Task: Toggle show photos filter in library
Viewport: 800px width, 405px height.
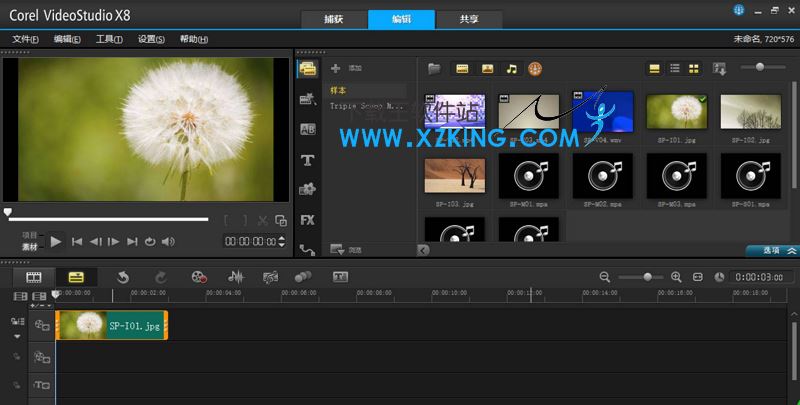Action: [487, 69]
